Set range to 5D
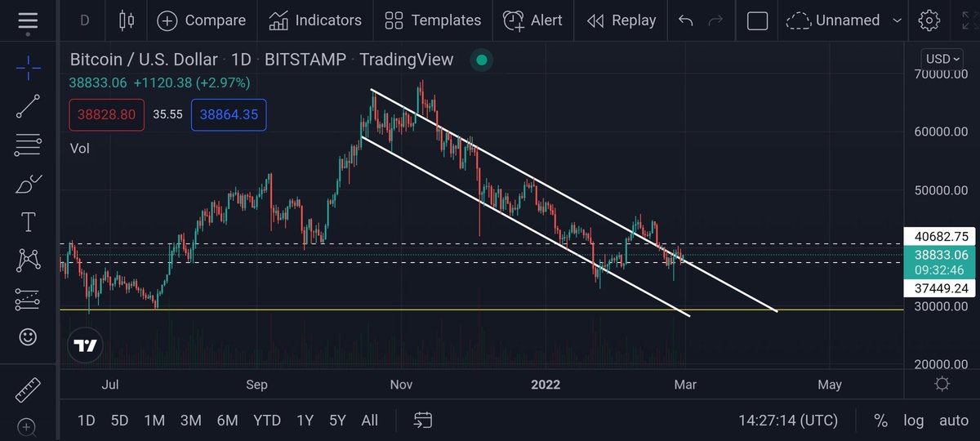The height and width of the screenshot is (441, 980). click(119, 421)
